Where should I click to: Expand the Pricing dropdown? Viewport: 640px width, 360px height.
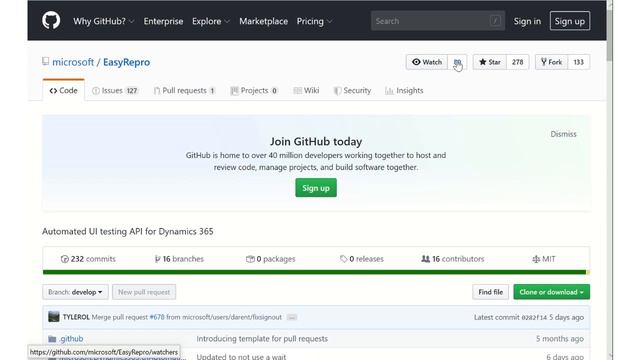314,21
